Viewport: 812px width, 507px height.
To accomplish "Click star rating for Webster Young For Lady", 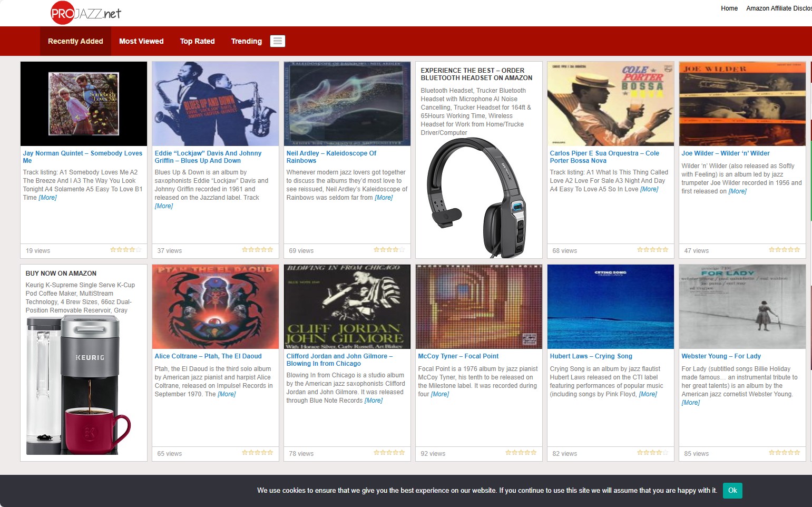I will (785, 453).
